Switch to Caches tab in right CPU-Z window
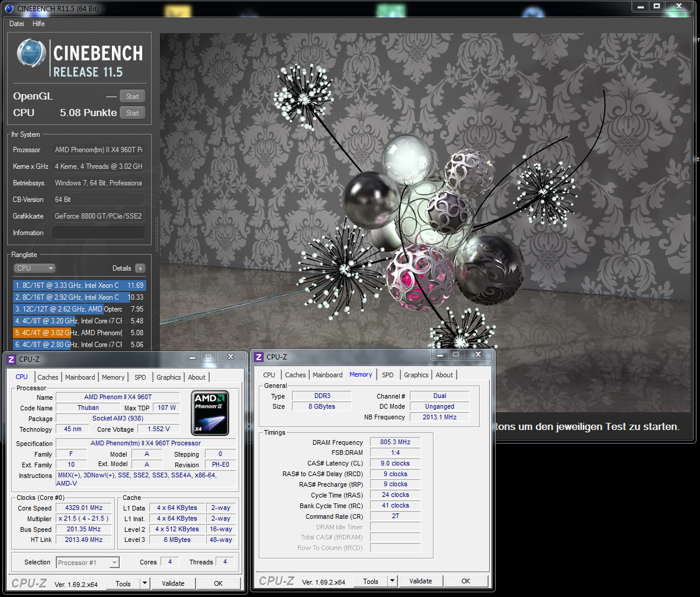The image size is (700, 597). click(x=296, y=375)
